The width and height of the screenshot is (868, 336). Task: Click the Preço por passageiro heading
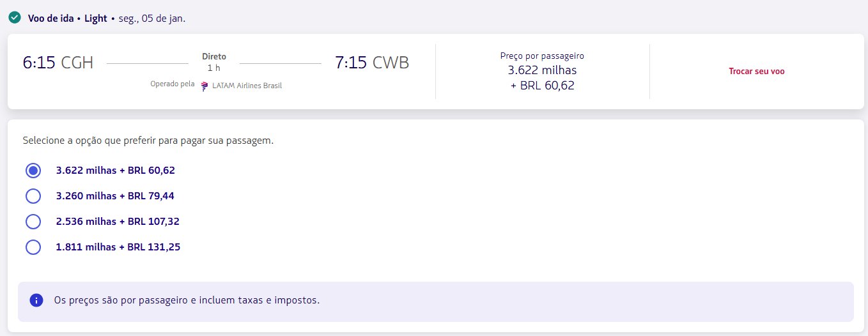[x=542, y=56]
